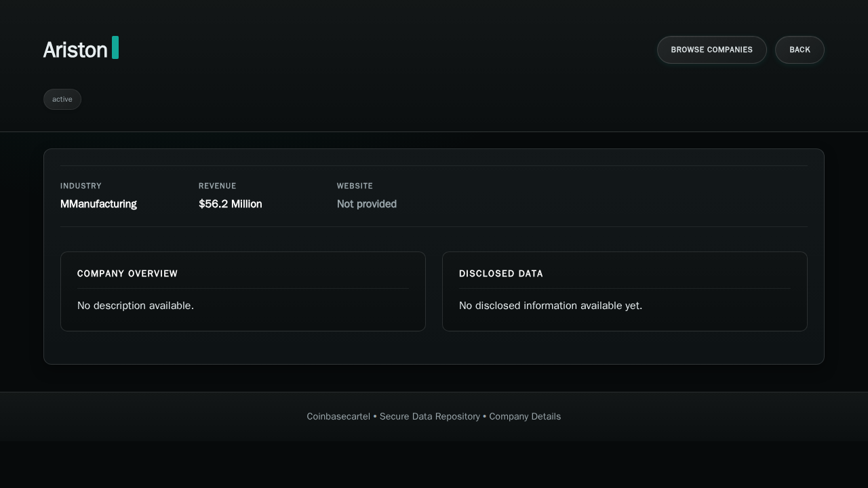Click the Ariston company title

(75, 49)
